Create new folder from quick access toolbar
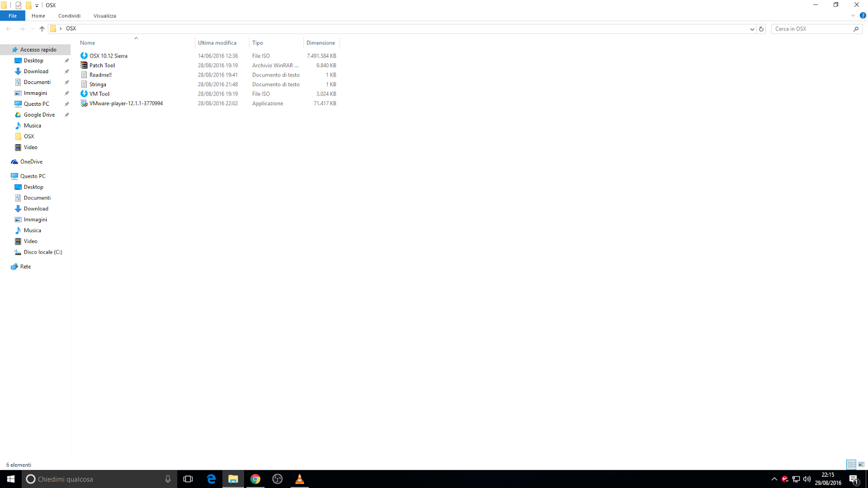Screen dimensions: 868x488 [28, 5]
